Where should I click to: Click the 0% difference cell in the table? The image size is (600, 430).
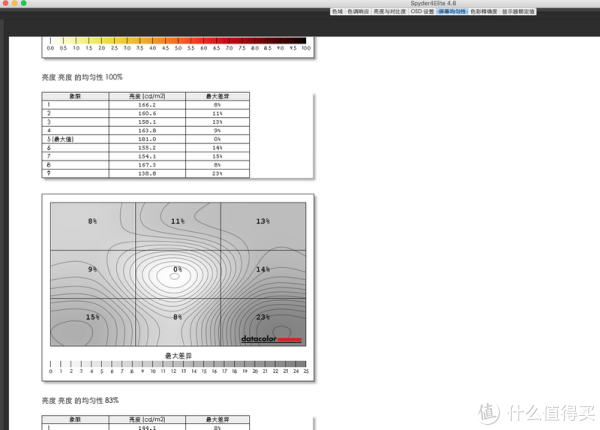[x=217, y=139]
